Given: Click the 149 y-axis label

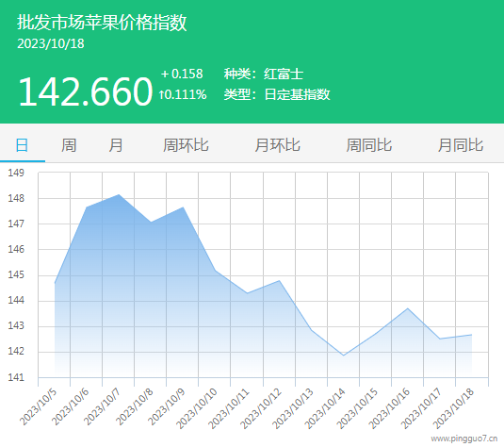Looking at the screenshot, I should click(x=16, y=173).
